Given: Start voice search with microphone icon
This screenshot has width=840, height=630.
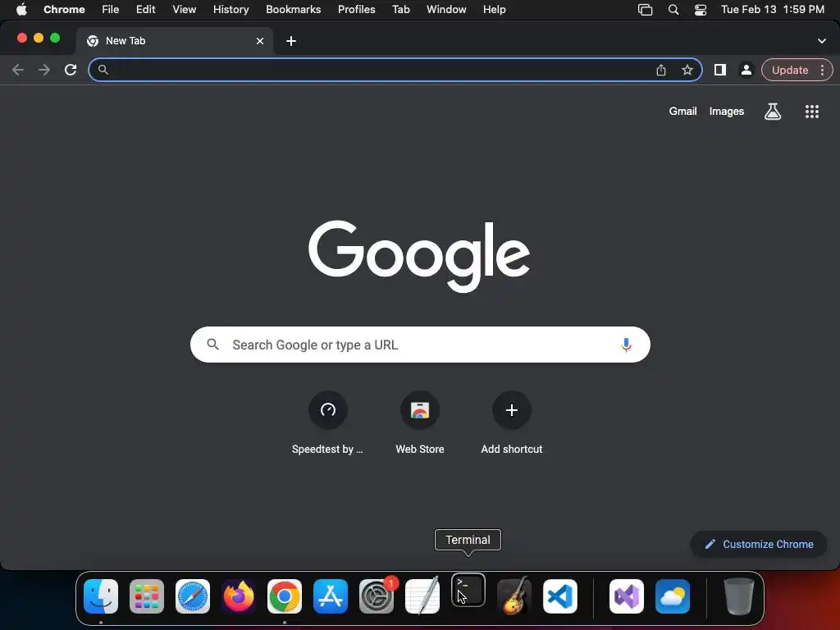Looking at the screenshot, I should [626, 345].
